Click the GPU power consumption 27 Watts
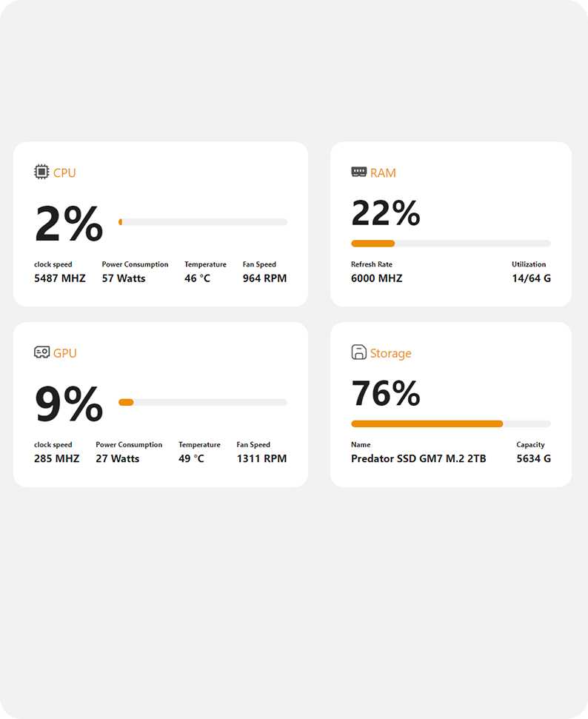Viewport: 588px width, 719px height. click(118, 458)
